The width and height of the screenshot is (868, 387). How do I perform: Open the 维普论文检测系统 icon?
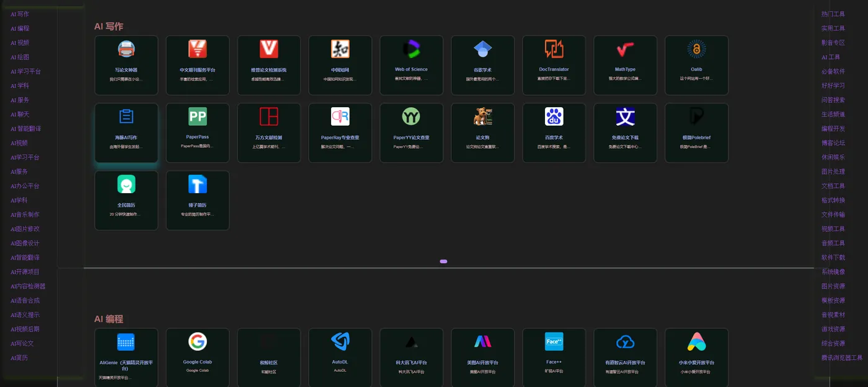pyautogui.click(x=269, y=49)
